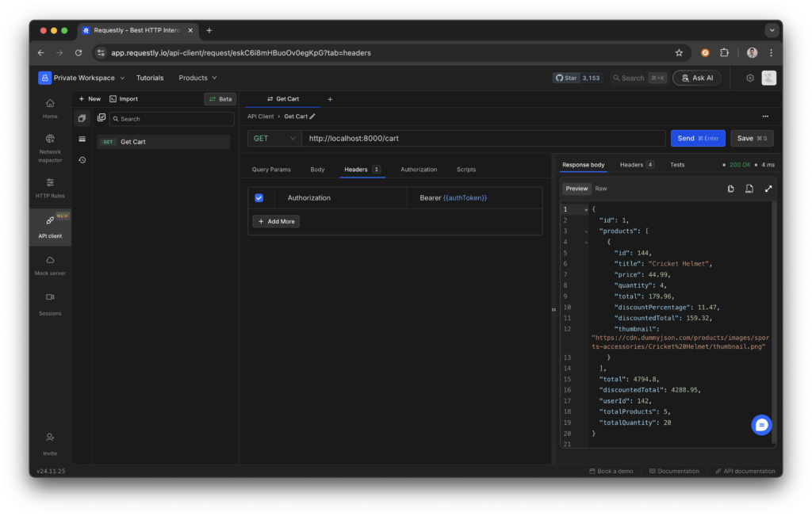Add a new request tab with plus
This screenshot has height=516, width=812.
coord(330,99)
